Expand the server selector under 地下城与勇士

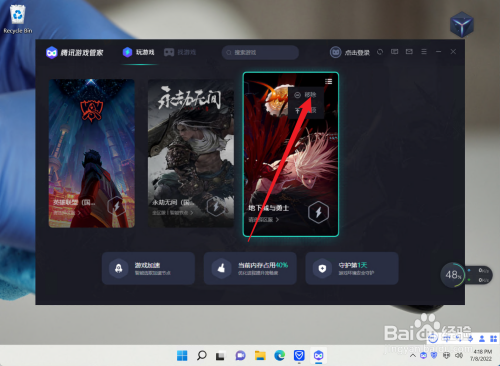[x=263, y=220]
